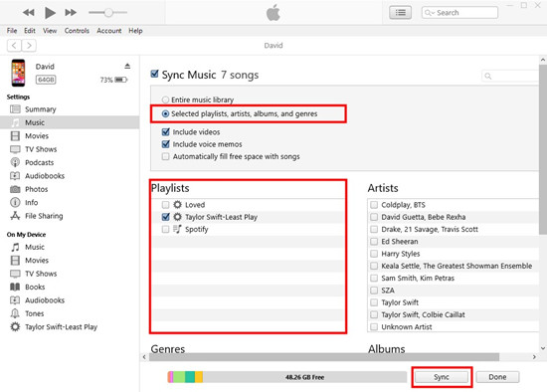This screenshot has width=547, height=392.
Task: Click the File Sharing icon
Action: (15, 216)
